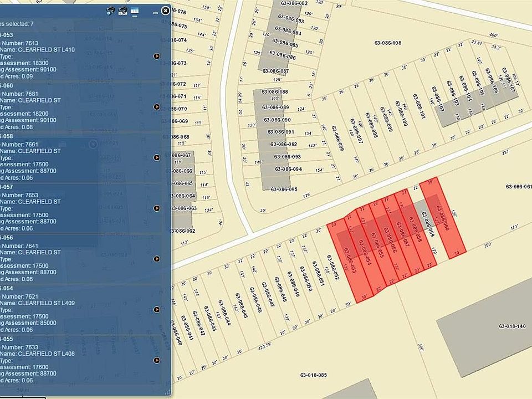Image resolution: width=532 pixels, height=399 pixels.
Task: Open the results table grid icon
Action: pyautogui.click(x=135, y=10)
